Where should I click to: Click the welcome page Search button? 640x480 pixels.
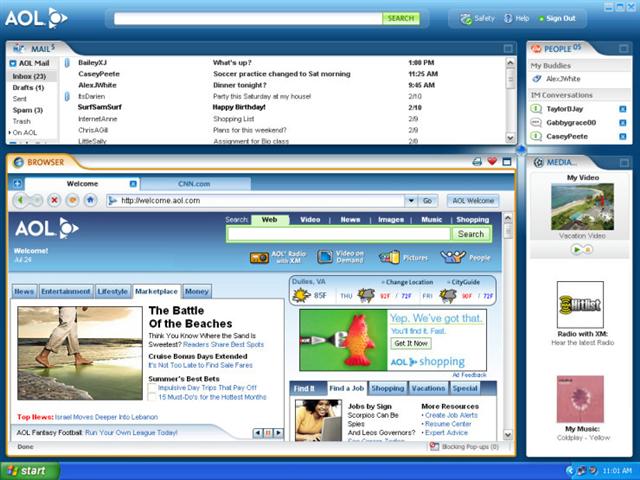(x=471, y=234)
